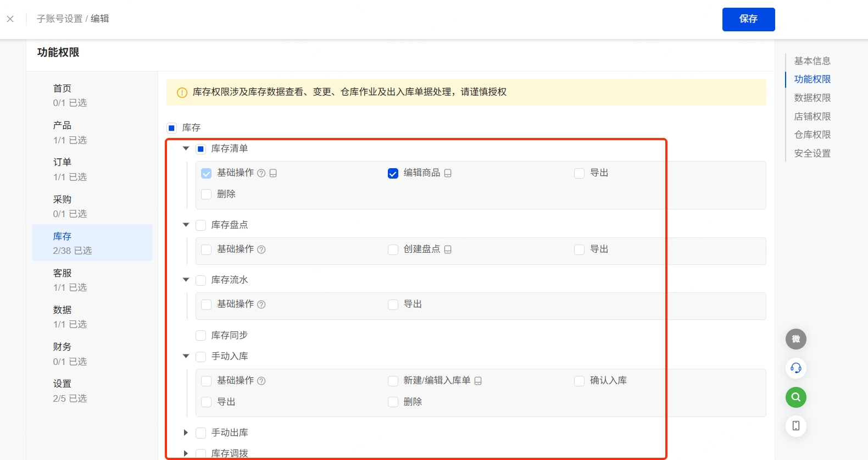
Task: Click the help icon beside 基础操作 under 库存盘点
Action: [x=261, y=250]
